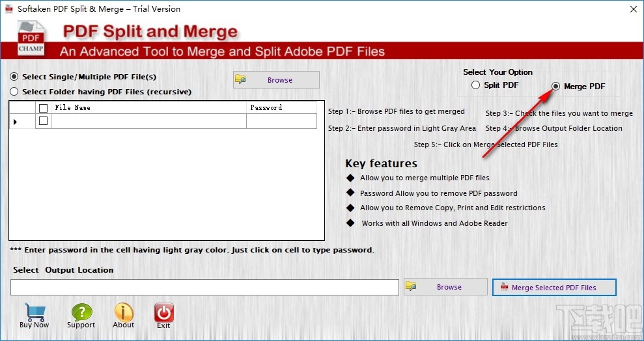This screenshot has height=341, width=644.
Task: Click 'Works with all Windows and Adobe Reader' text
Action: coord(434,223)
